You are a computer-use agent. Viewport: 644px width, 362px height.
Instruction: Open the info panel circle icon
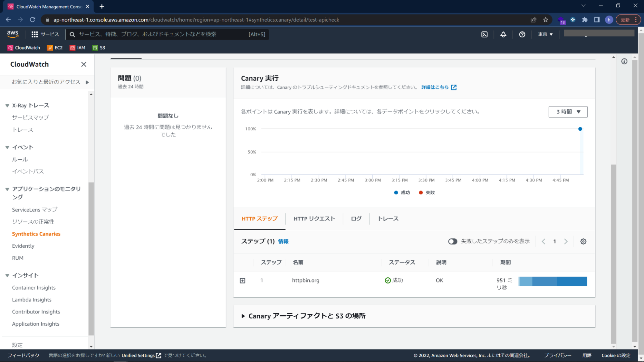click(624, 61)
